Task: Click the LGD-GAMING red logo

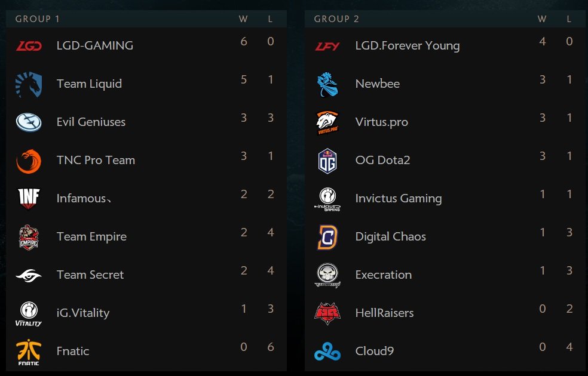Action: tap(29, 46)
